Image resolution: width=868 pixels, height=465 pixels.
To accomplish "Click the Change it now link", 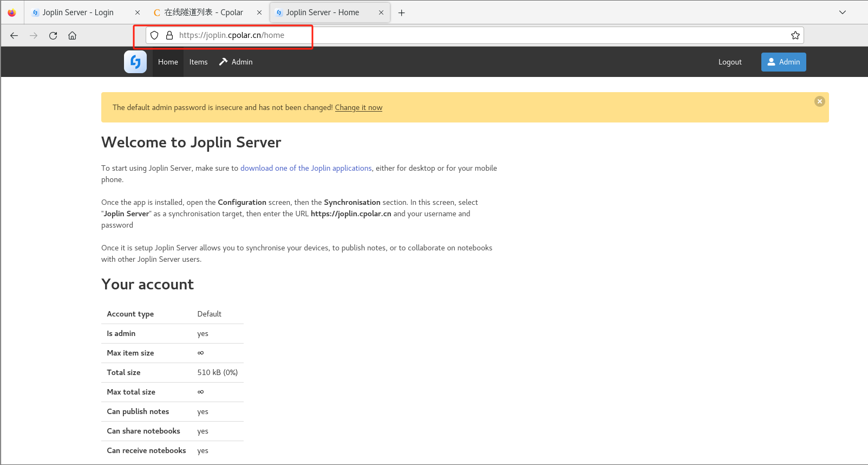I will 358,107.
